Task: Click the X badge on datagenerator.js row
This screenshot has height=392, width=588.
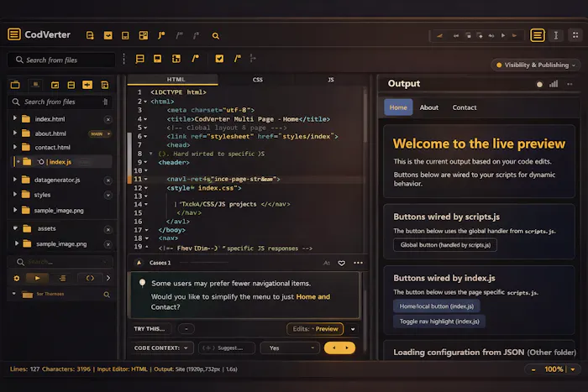Action: (x=108, y=180)
